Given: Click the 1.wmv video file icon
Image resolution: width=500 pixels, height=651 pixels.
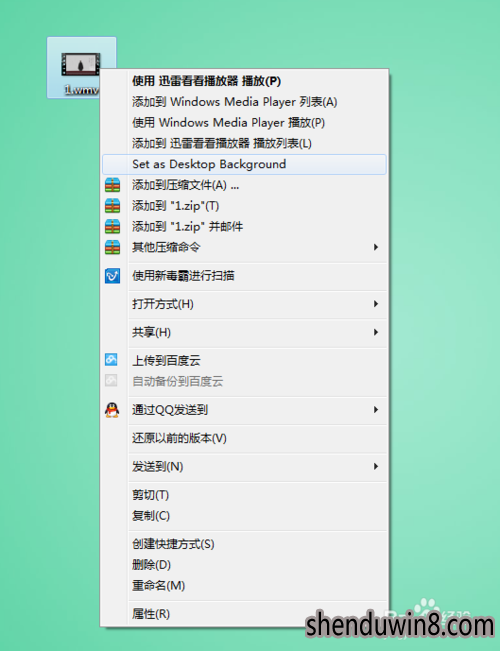Looking at the screenshot, I should pyautogui.click(x=81, y=64).
